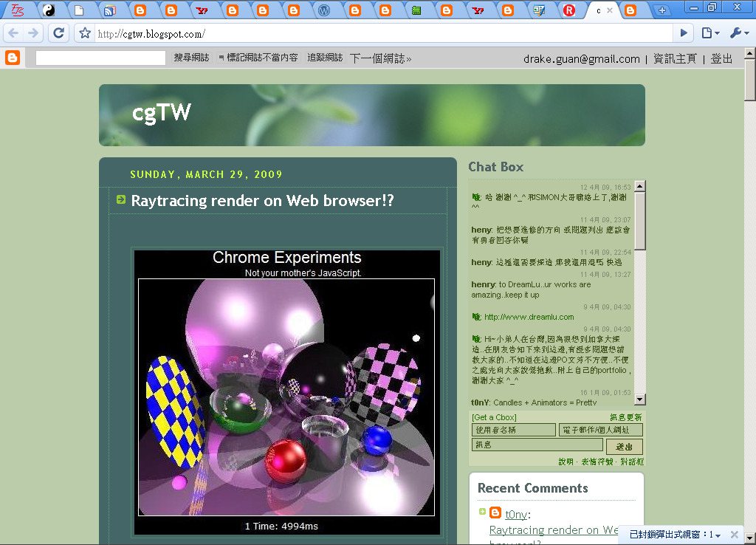Go to 下一個網誌 next blog link
The height and width of the screenshot is (545, 756).
380,58
